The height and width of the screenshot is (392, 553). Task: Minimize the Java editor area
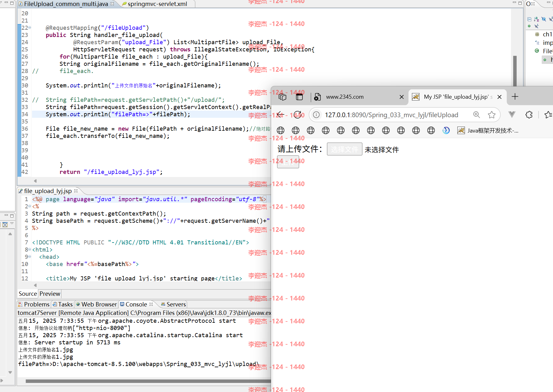click(x=514, y=3)
